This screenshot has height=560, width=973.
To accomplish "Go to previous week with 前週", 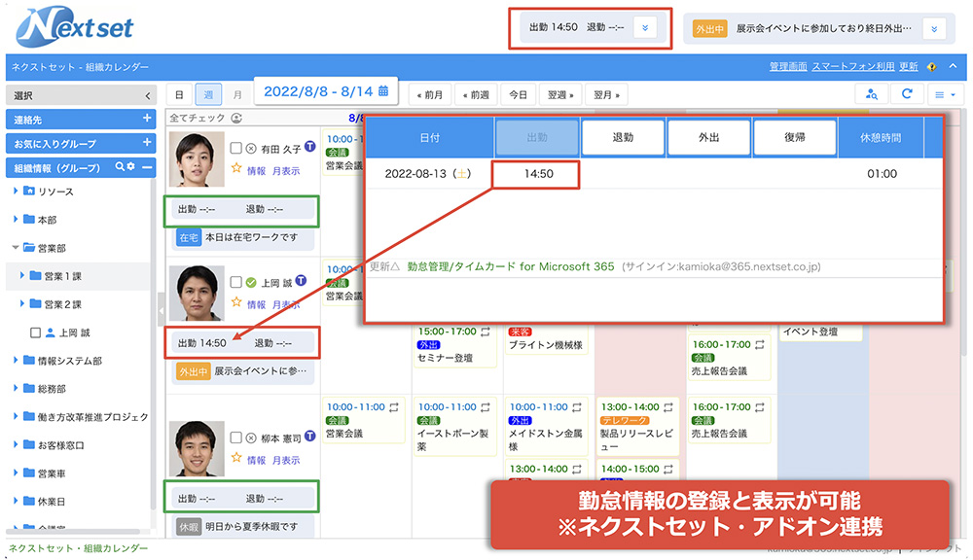I will tap(476, 94).
